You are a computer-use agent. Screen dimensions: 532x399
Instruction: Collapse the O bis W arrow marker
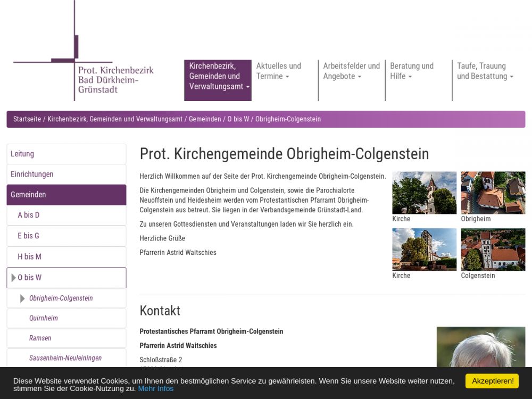(13, 278)
